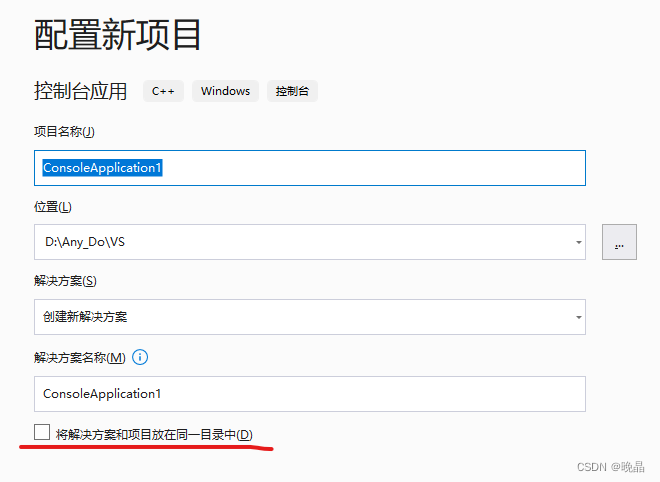Screen dimensions: 660x482
Task: Click the 解决方案名称 input field
Action: [310, 394]
